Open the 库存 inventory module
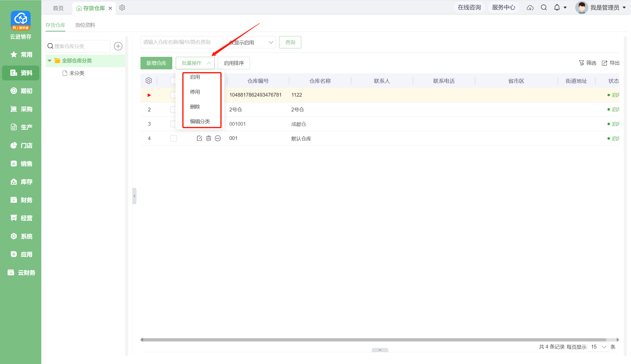Image resolution: width=631 pixels, height=364 pixels. point(21,182)
